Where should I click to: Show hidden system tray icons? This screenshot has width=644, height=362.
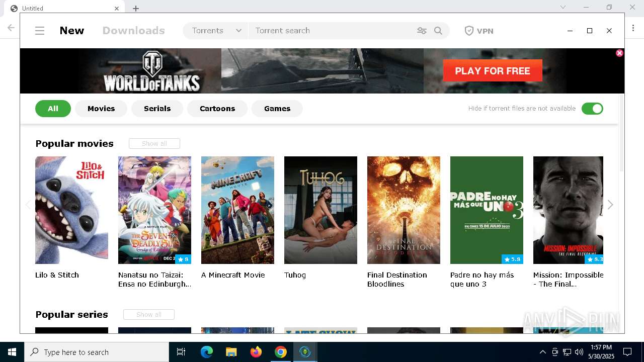coord(542,352)
